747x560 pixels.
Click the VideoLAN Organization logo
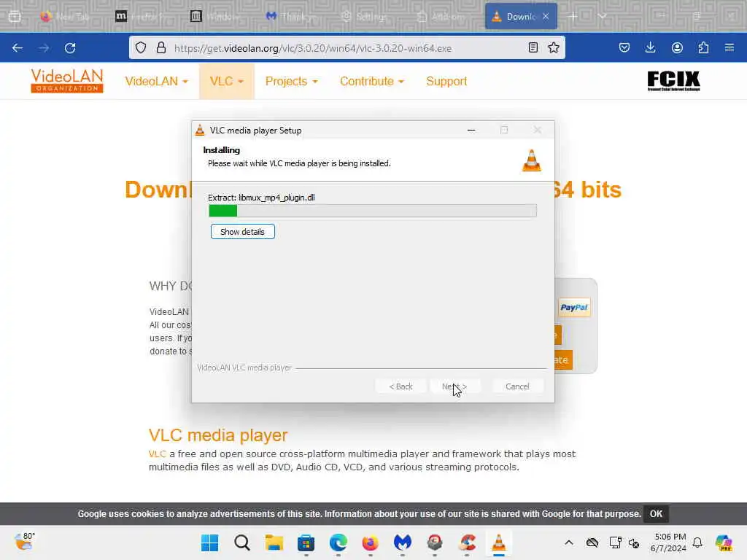pos(67,81)
